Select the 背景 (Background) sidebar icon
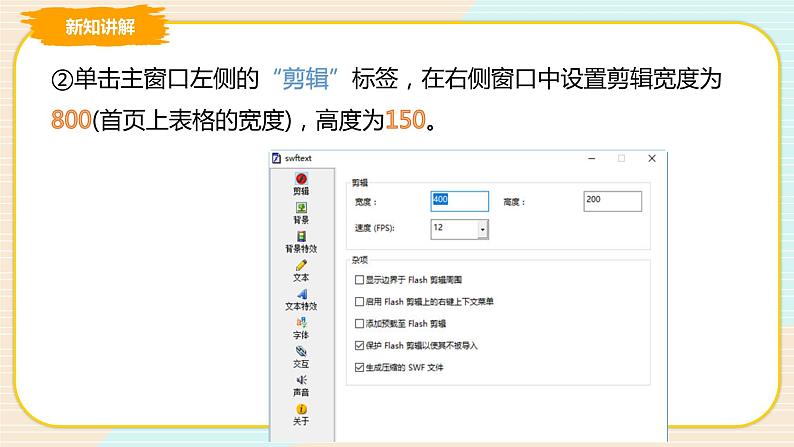The width and height of the screenshot is (794, 447). click(x=301, y=208)
